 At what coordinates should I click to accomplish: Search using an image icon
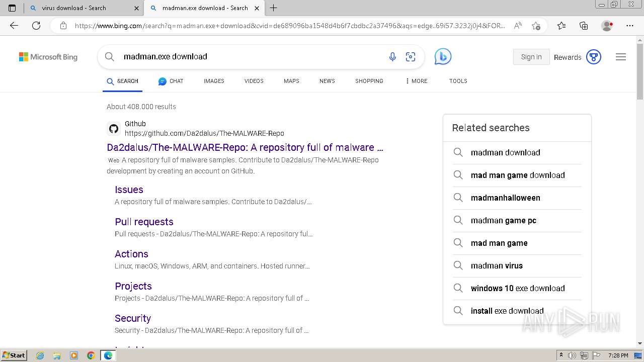click(x=411, y=57)
